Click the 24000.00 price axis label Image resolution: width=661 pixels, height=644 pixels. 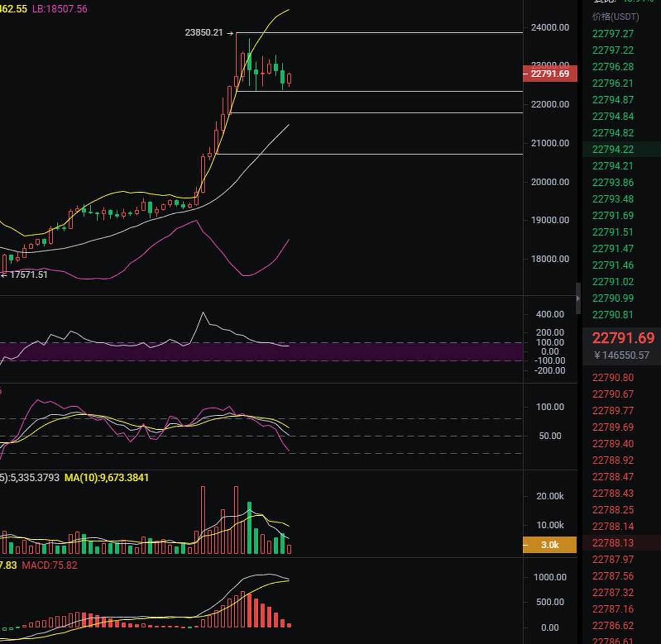tap(550, 28)
